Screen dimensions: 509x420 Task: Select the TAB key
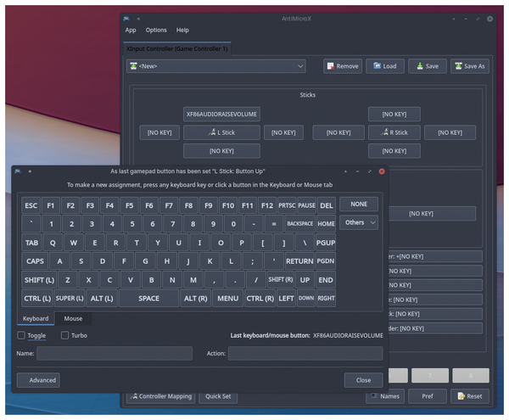pyautogui.click(x=32, y=243)
